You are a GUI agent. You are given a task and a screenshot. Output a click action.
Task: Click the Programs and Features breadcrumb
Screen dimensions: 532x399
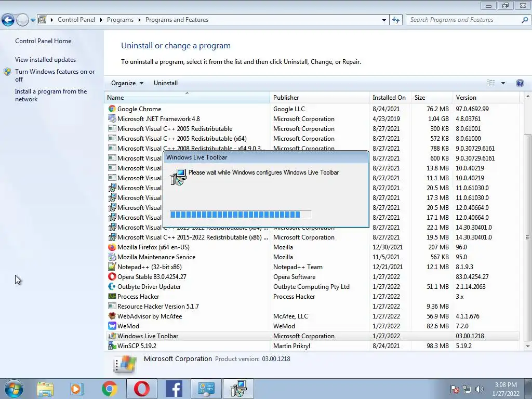click(x=177, y=20)
